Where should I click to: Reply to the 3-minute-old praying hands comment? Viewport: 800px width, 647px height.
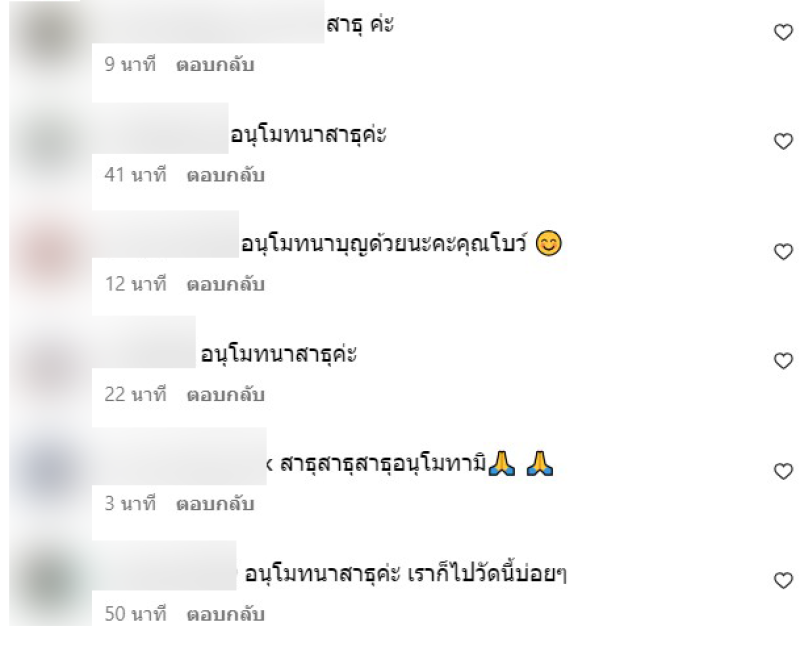[215, 504]
